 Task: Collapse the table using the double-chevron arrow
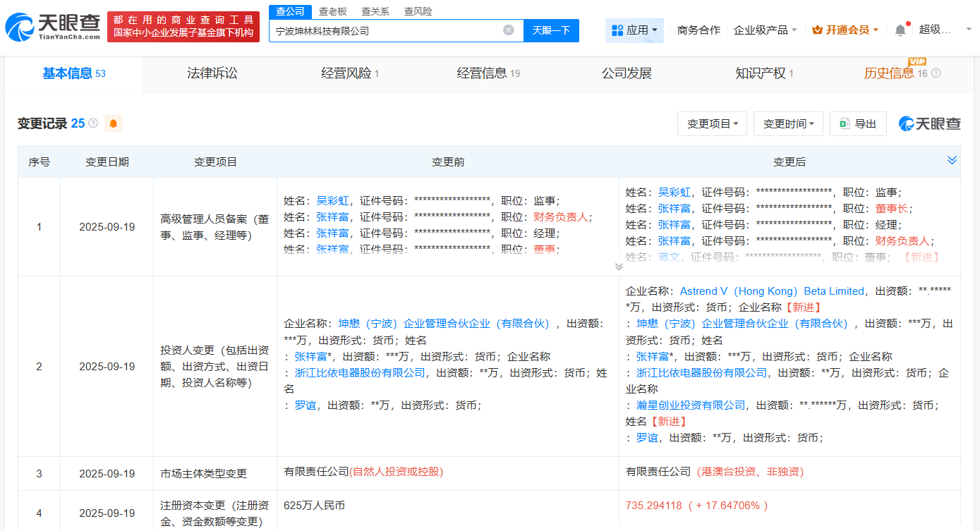coord(952,161)
